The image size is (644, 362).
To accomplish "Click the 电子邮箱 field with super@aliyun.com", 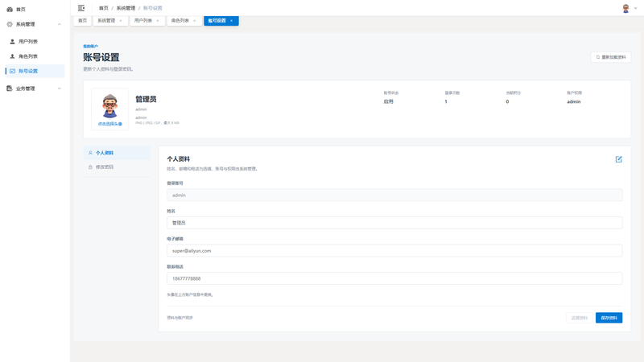I will (394, 251).
